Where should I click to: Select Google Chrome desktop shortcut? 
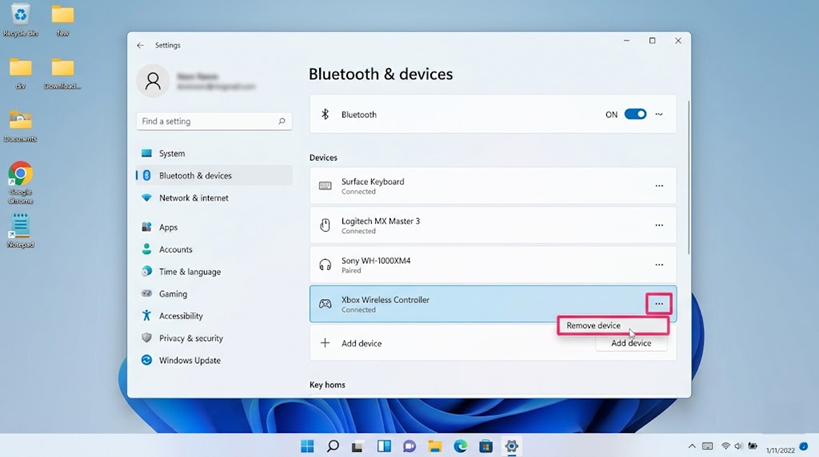20,183
